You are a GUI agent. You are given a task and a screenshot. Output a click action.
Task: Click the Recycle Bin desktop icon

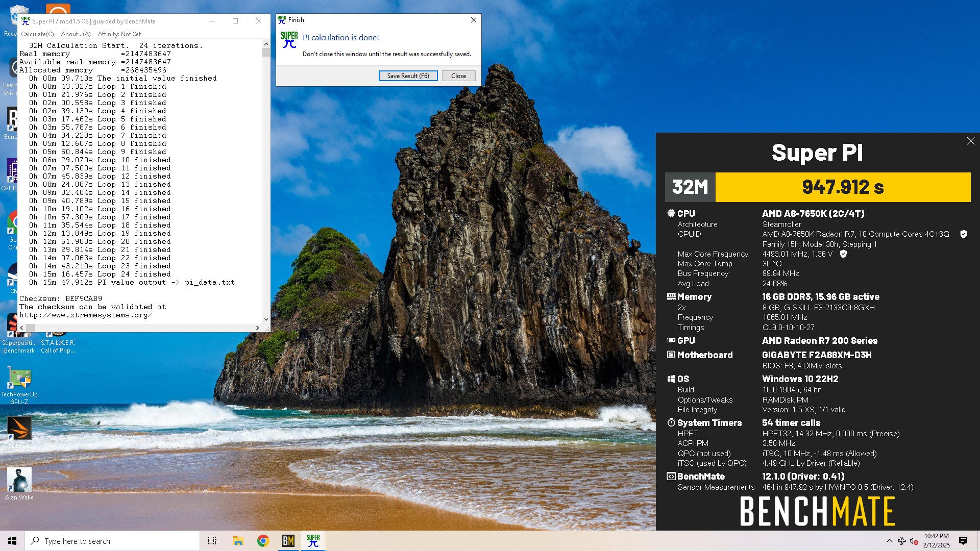[10, 20]
